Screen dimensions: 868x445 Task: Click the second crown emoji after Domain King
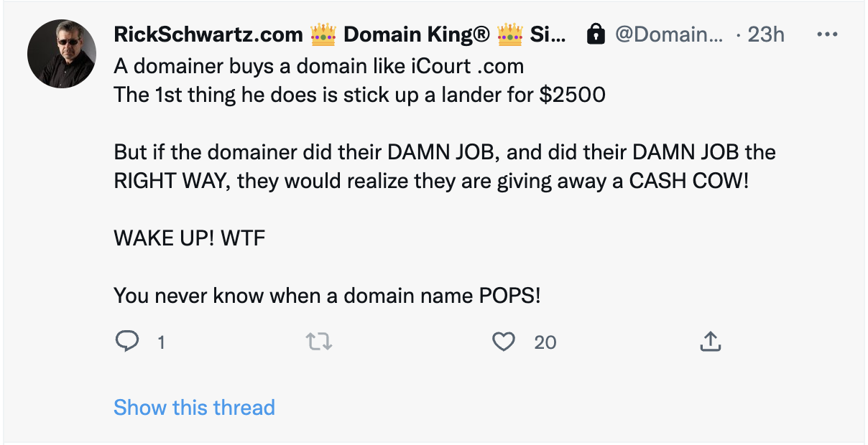pos(509,34)
